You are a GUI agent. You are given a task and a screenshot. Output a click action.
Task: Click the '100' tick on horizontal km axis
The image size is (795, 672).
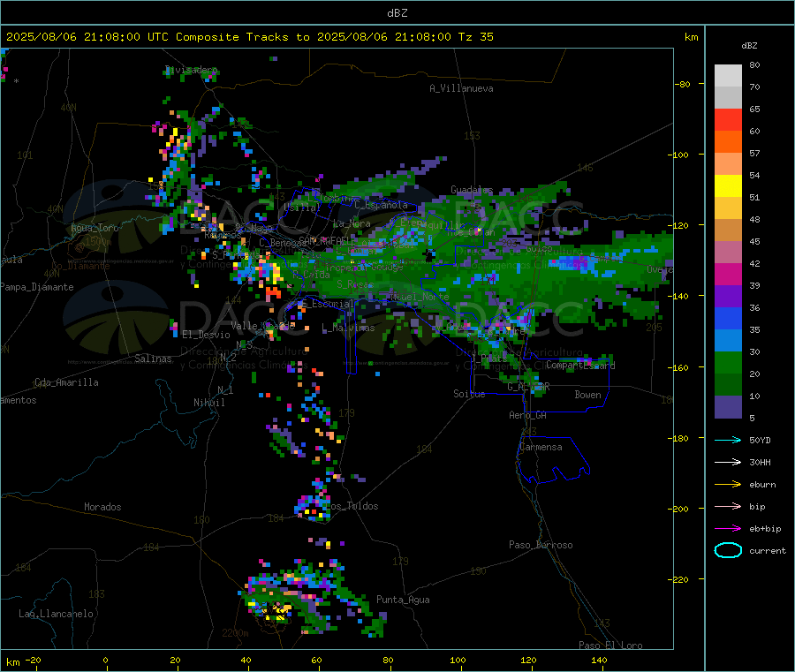pyautogui.click(x=458, y=660)
